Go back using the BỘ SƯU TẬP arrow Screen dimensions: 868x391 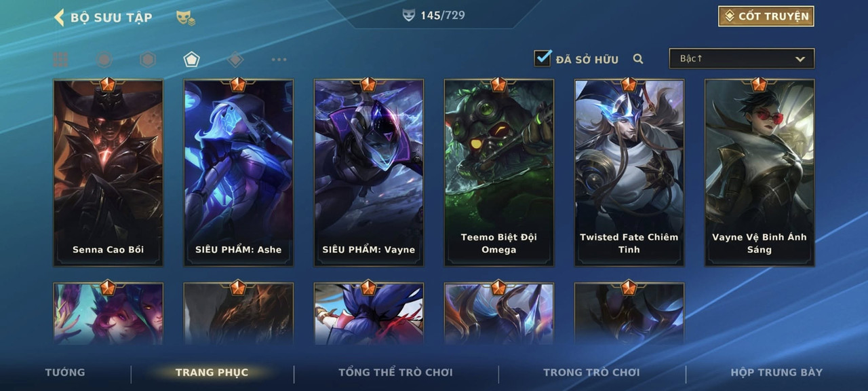(59, 18)
